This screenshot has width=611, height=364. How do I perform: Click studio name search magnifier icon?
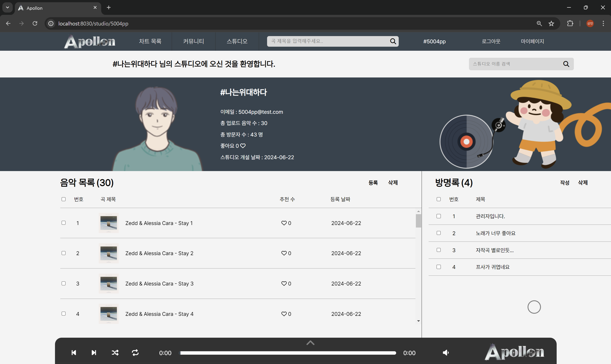(566, 64)
